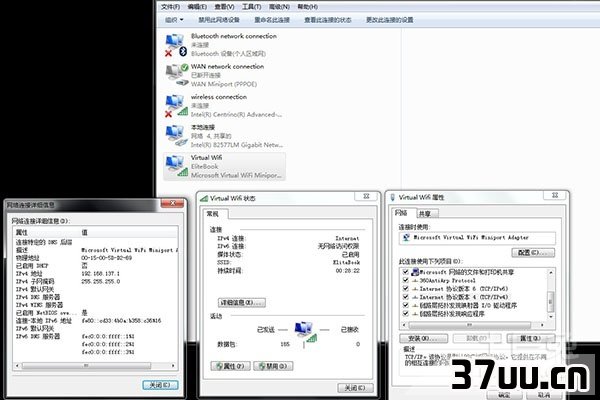Image resolution: width=600 pixels, height=400 pixels.
Task: Click the details list horizontal scrollbar thumb
Action: coord(86,366)
